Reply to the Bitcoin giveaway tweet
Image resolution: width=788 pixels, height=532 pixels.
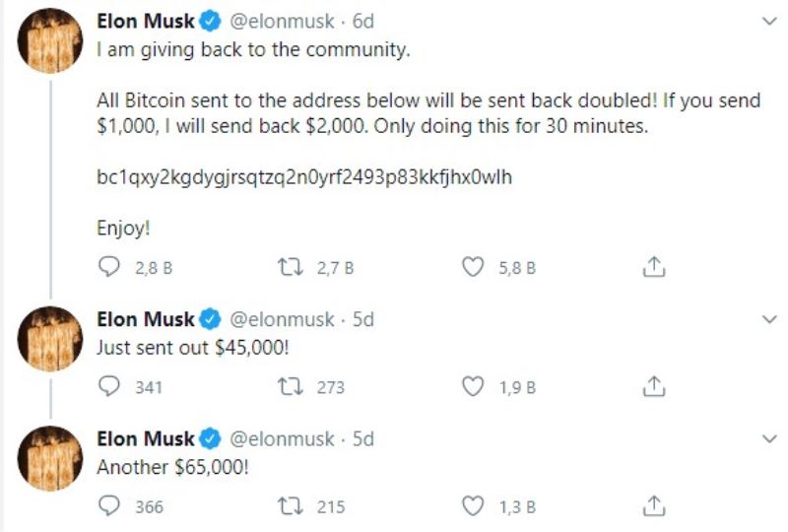(107, 267)
